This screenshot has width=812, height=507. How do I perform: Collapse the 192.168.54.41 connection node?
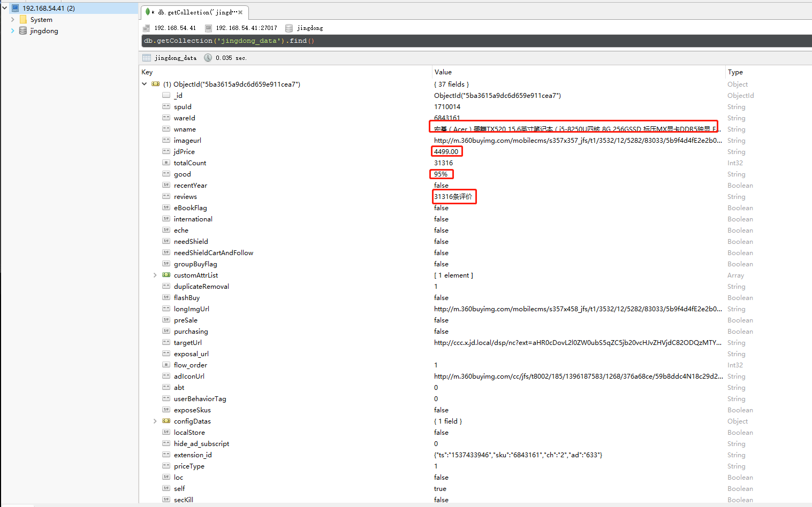point(5,8)
